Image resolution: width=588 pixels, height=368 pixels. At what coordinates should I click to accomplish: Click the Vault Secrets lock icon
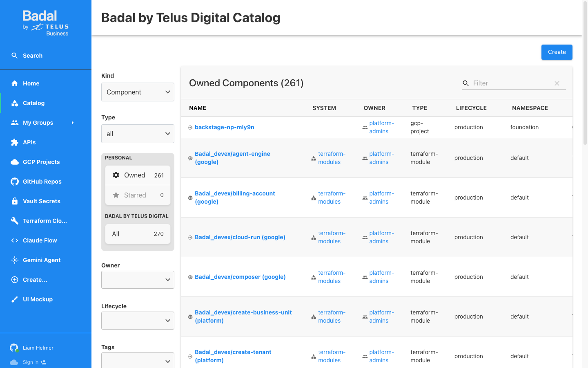(15, 201)
